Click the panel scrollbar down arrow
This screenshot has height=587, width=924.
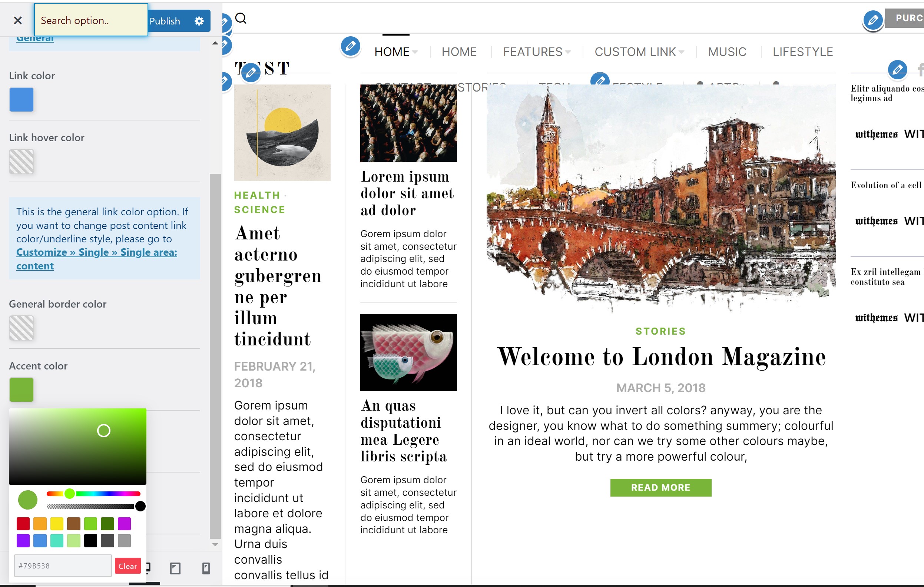click(215, 544)
